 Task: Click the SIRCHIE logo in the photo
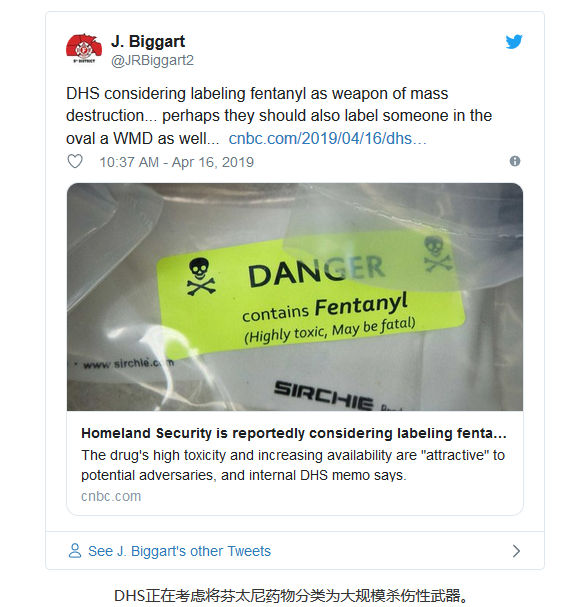click(324, 394)
